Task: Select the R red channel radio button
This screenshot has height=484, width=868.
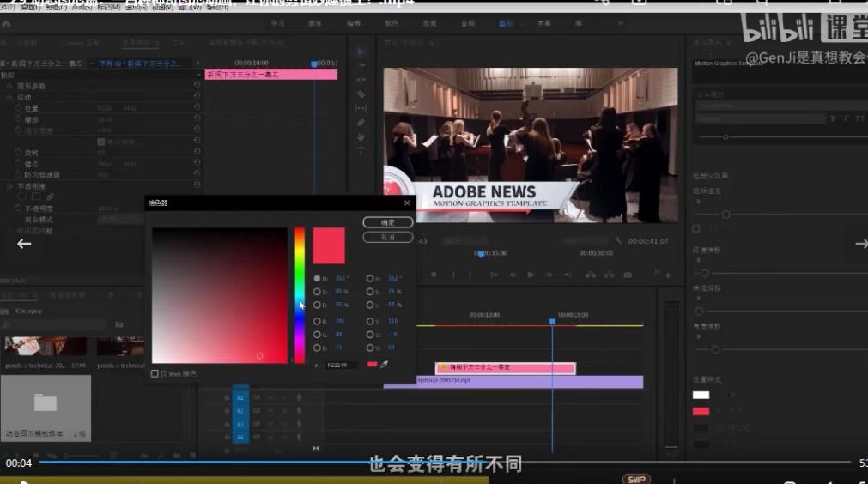Action: click(317, 322)
